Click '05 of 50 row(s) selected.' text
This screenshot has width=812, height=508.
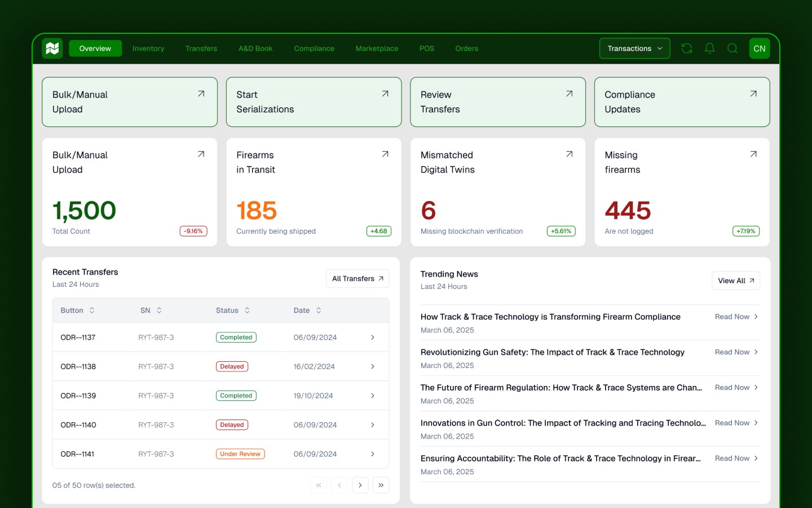point(94,485)
